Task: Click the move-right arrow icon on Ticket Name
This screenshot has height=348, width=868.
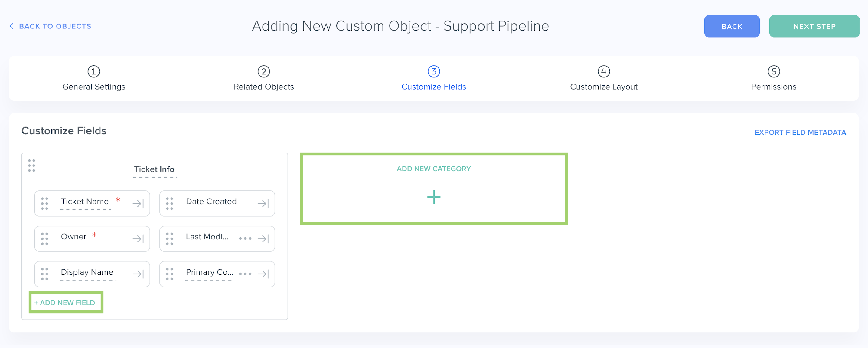Action: [x=138, y=203]
